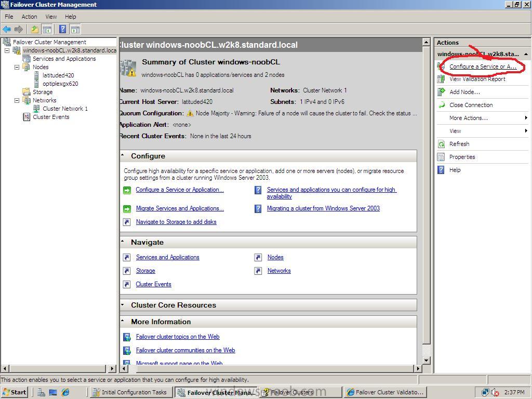This screenshot has width=532, height=399.
Task: Open Navigate to Storage to add disks link
Action: [x=176, y=222]
